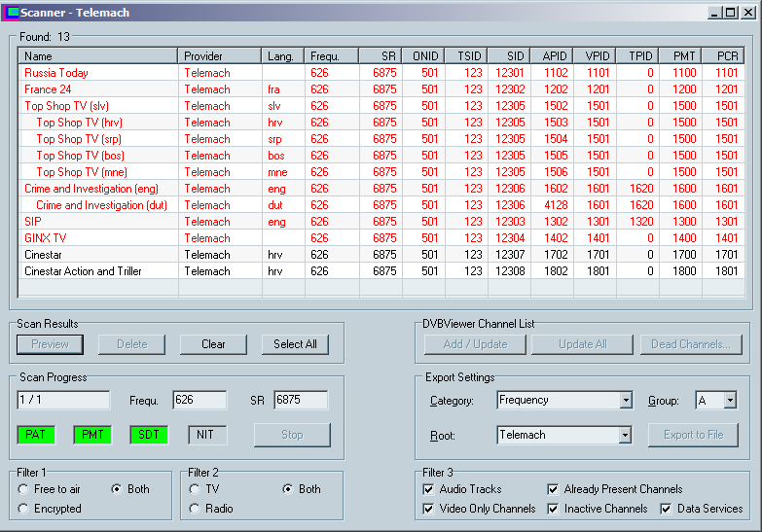The height and width of the screenshot is (532, 762).
Task: Open Dead Channels dialog
Action: pos(691,344)
